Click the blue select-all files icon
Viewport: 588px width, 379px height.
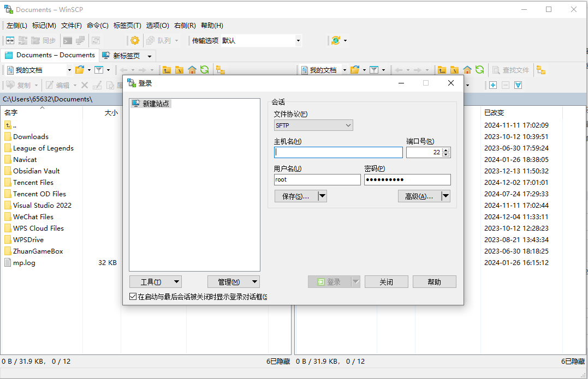[x=518, y=86]
